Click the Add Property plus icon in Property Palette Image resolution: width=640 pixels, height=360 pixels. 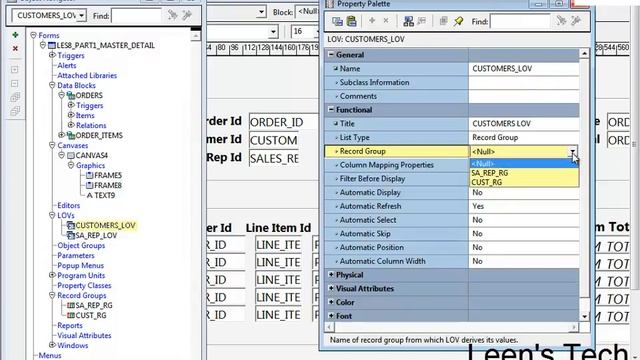click(x=372, y=20)
